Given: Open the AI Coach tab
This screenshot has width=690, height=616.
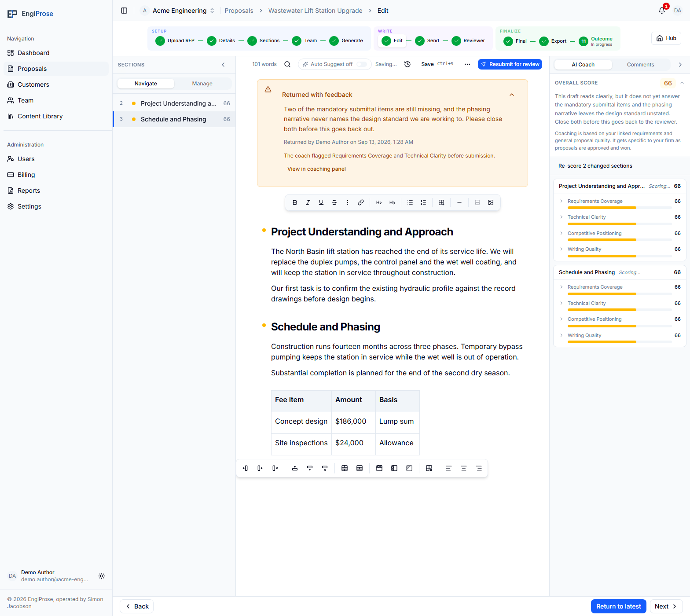Looking at the screenshot, I should tap(583, 65).
